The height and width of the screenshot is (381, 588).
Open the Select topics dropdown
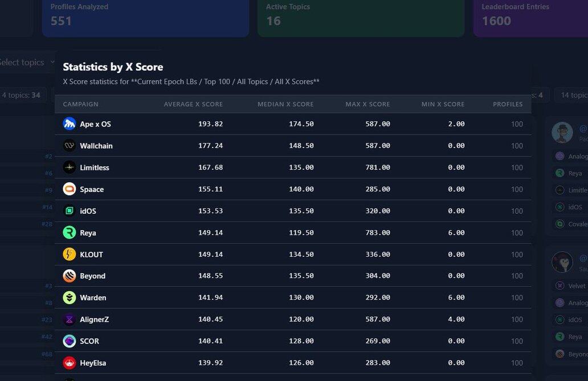[27, 63]
